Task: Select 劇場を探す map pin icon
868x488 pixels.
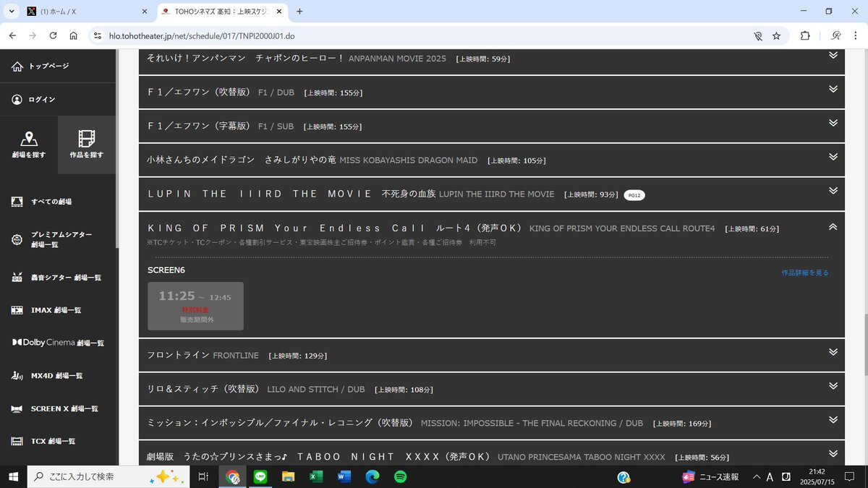Action: click(x=29, y=138)
